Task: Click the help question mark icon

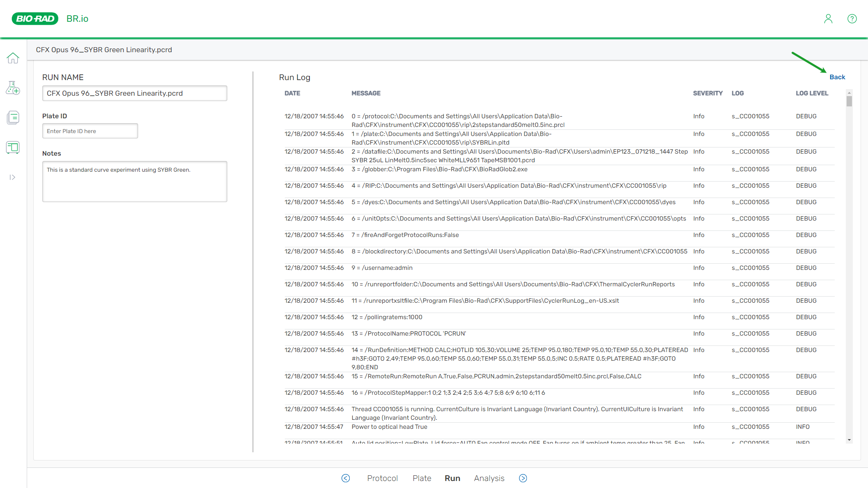Action: pyautogui.click(x=852, y=19)
